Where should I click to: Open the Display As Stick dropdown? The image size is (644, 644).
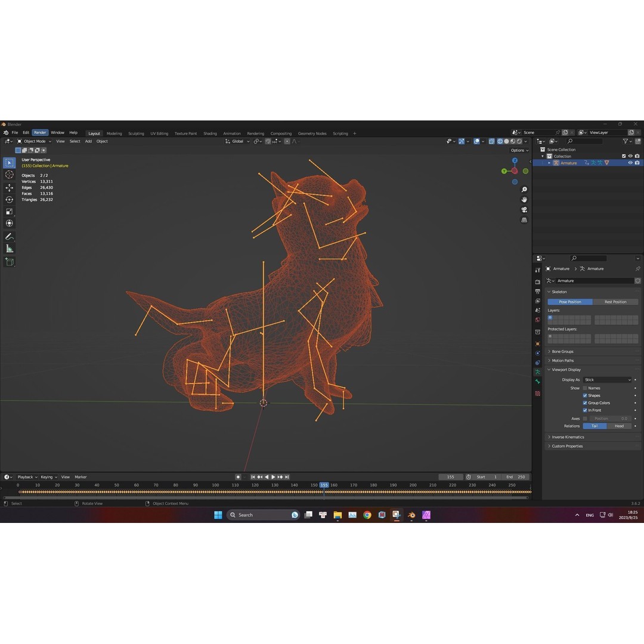point(607,380)
